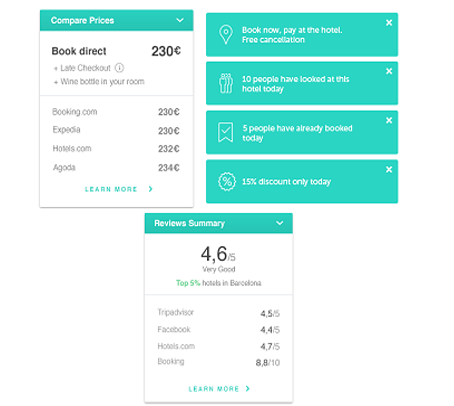454x406 pixels.
Task: Collapse the Reviews Summary panel
Action: coord(280,223)
